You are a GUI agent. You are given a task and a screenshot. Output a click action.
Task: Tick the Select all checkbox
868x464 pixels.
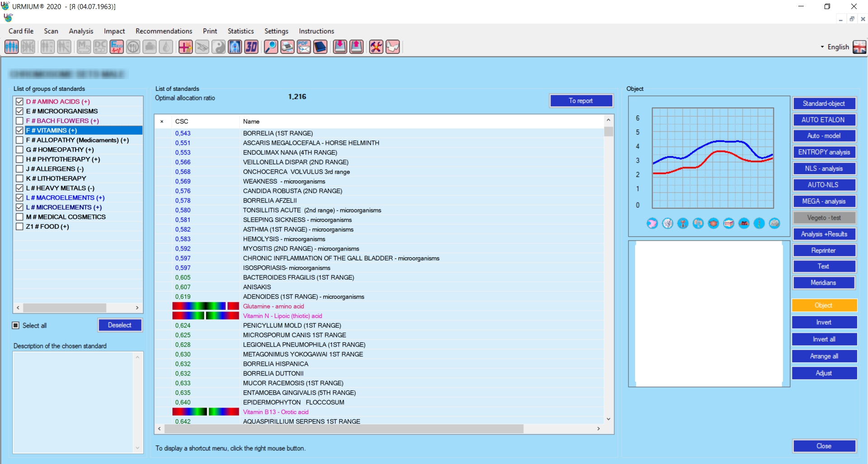coord(16,326)
